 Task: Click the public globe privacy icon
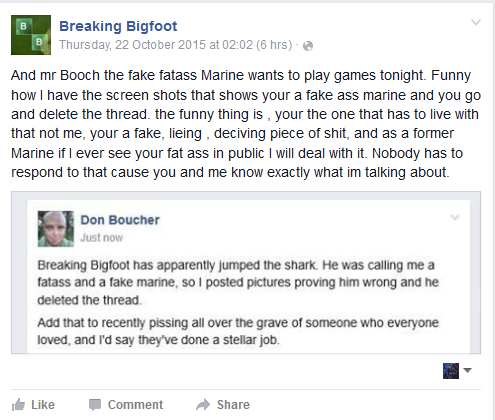coord(308,46)
